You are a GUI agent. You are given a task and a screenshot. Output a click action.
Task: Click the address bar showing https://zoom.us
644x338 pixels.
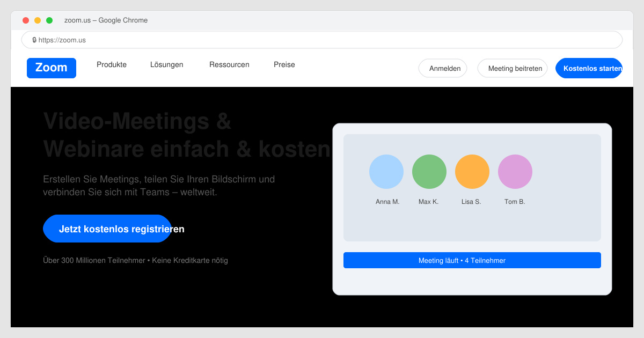point(322,40)
